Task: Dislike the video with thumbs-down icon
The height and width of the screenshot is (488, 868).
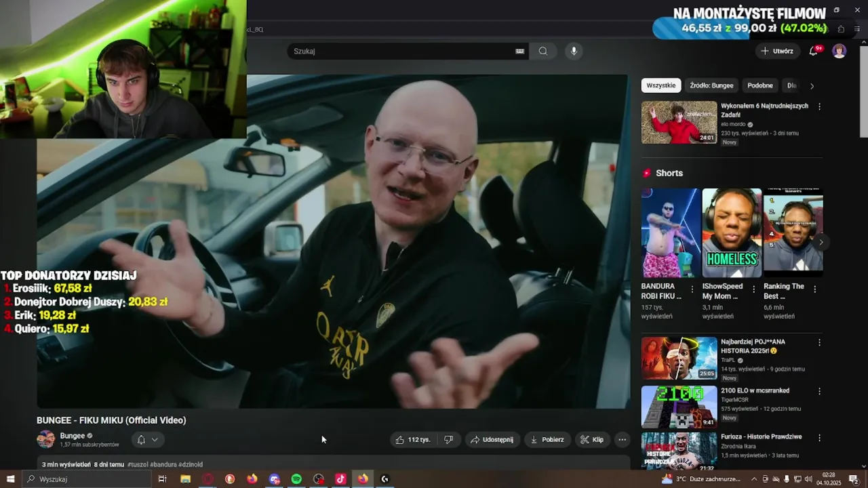Action: [x=448, y=439]
